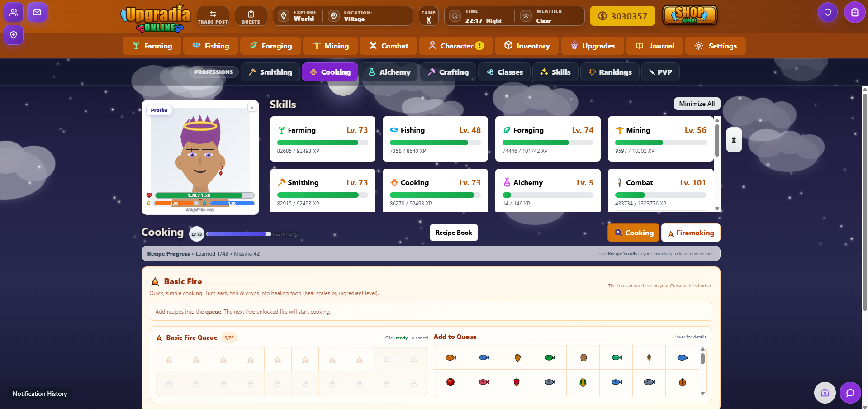The width and height of the screenshot is (868, 409).
Task: Click the shield icon at top right
Action: pos(828,12)
